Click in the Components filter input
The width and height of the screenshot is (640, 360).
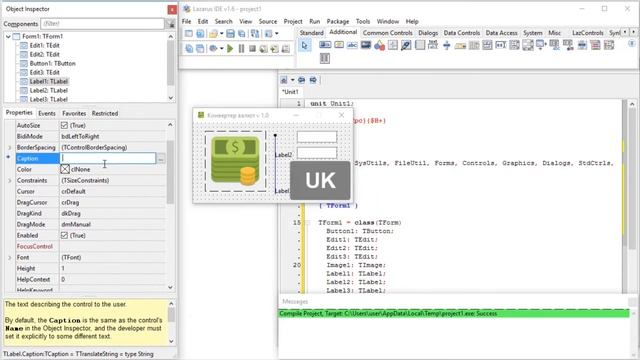coord(102,24)
